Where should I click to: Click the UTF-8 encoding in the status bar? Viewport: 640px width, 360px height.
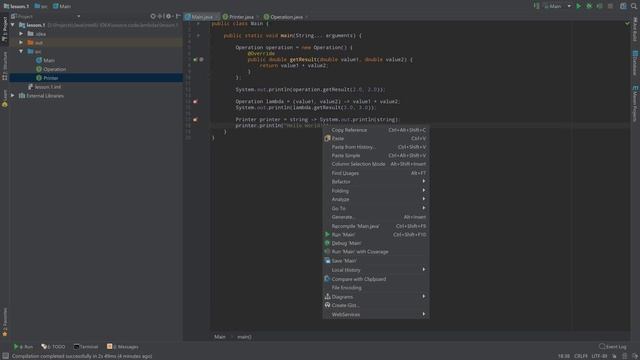[599, 356]
